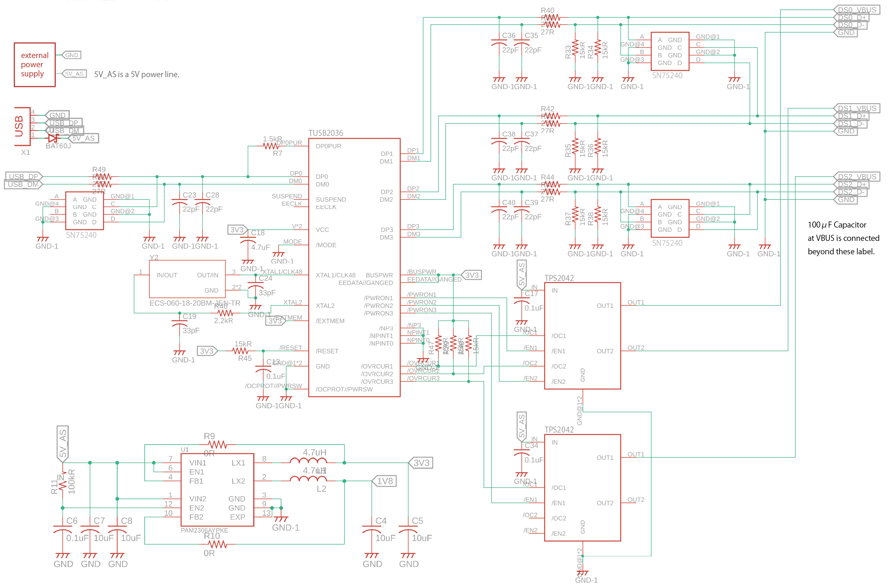Click the C18 4.7uF capacitor
This screenshot has height=588, width=891.
point(248,239)
